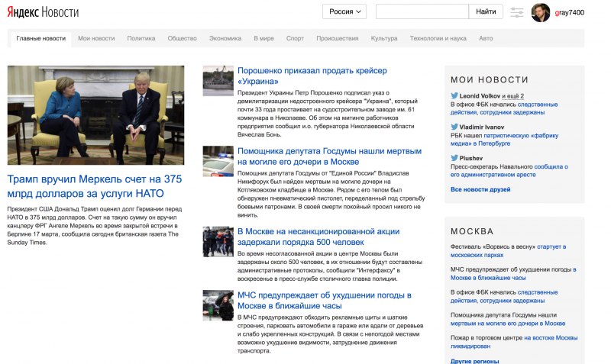The height and width of the screenshot is (364, 611).
Task: Click Twitter icon next to Vladimir Ivanov
Action: point(454,127)
